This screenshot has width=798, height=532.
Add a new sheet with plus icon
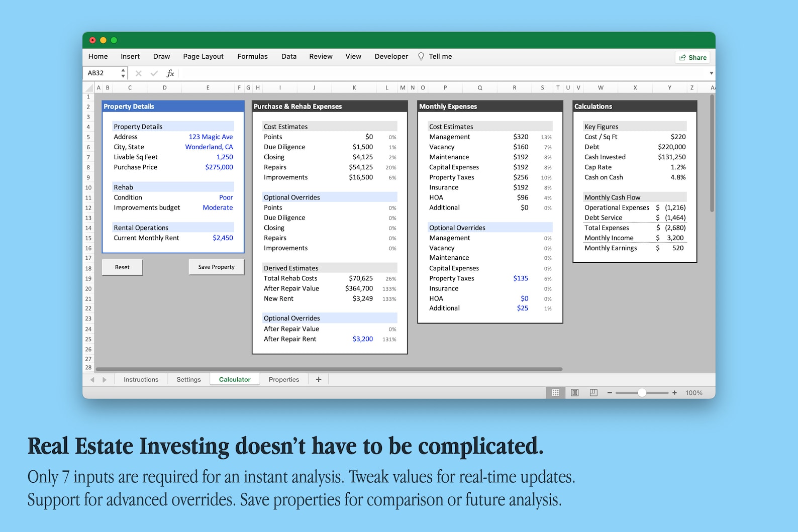click(x=319, y=379)
